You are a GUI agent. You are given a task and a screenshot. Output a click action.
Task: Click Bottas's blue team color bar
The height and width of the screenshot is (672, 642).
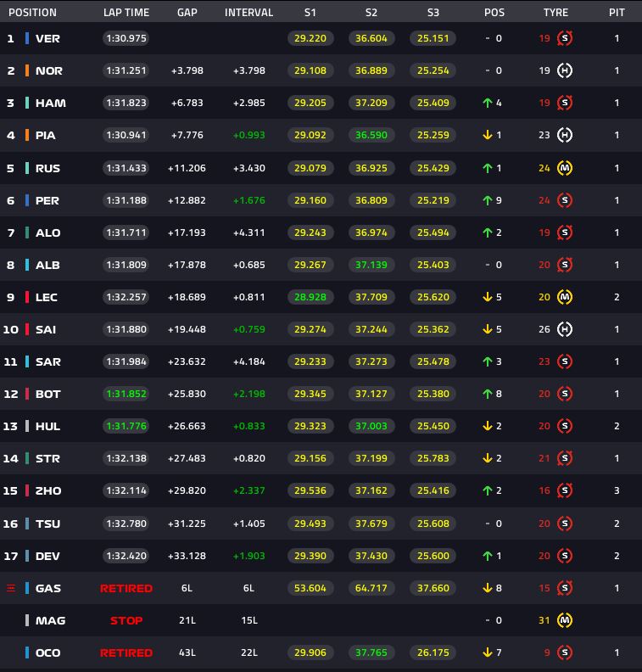(27, 394)
